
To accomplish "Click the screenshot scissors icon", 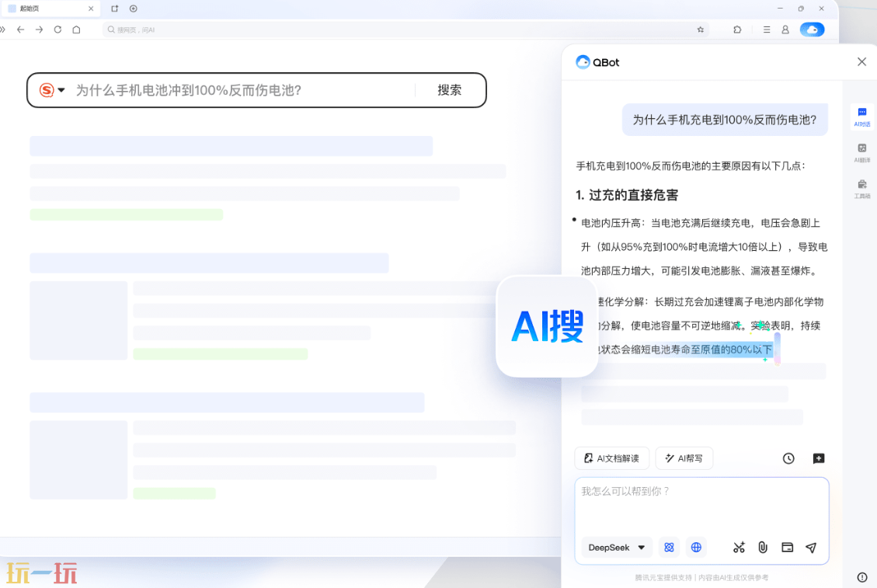I will [x=739, y=548].
